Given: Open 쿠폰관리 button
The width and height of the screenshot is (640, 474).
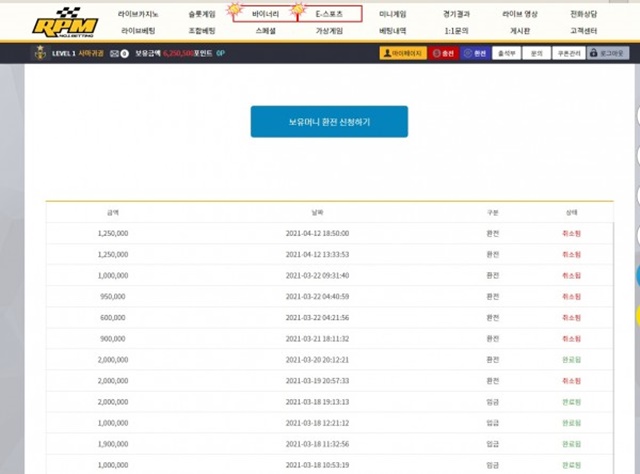Looking at the screenshot, I should coord(569,53).
